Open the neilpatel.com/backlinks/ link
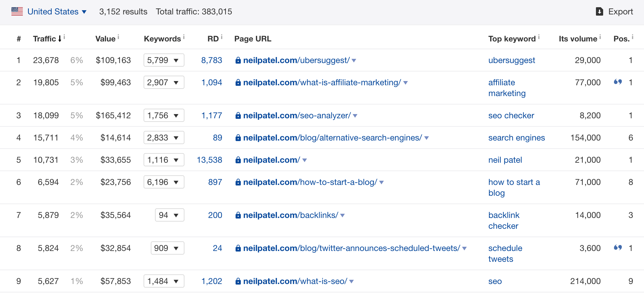Image resolution: width=644 pixels, height=293 pixels. click(x=291, y=215)
